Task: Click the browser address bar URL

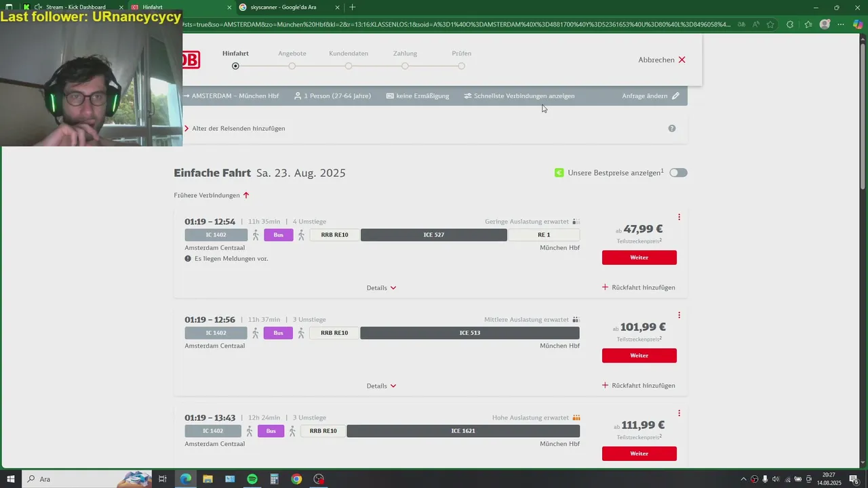Action: 456,24
